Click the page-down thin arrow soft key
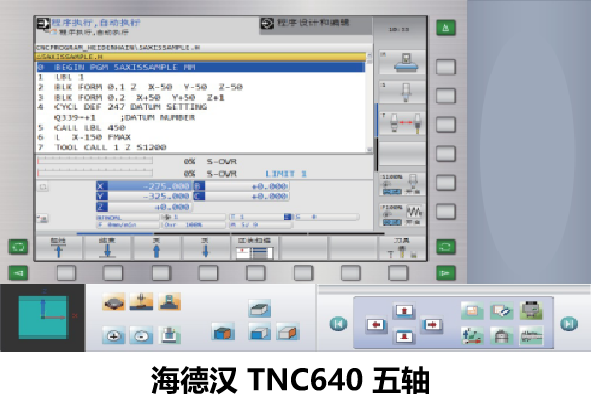 point(205,248)
